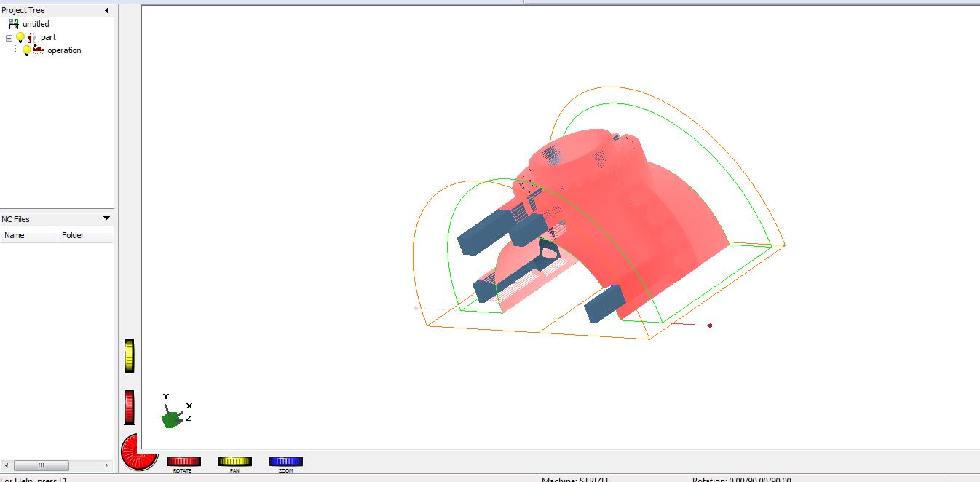
Task: Click the horizontal red ROTATE wheel
Action: [183, 461]
